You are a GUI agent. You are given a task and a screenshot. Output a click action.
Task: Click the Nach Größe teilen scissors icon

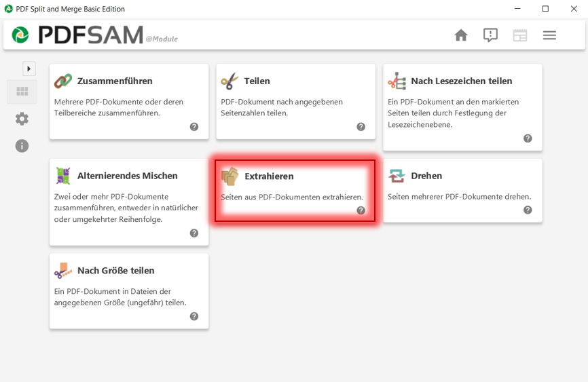pos(63,271)
